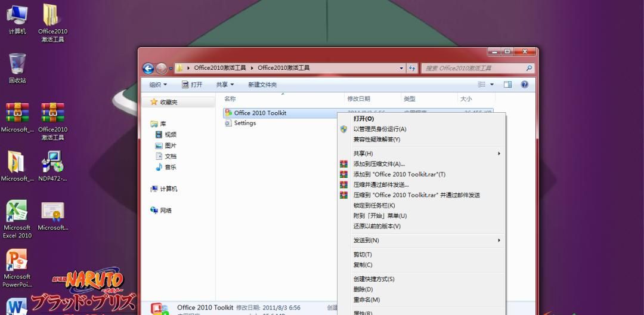Choose 创建快捷方式(S) entry
Image resolution: width=644 pixels, height=315 pixels.
[422, 279]
